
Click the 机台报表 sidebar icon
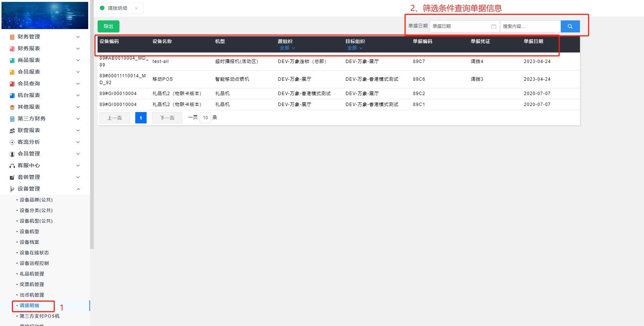click(12, 95)
